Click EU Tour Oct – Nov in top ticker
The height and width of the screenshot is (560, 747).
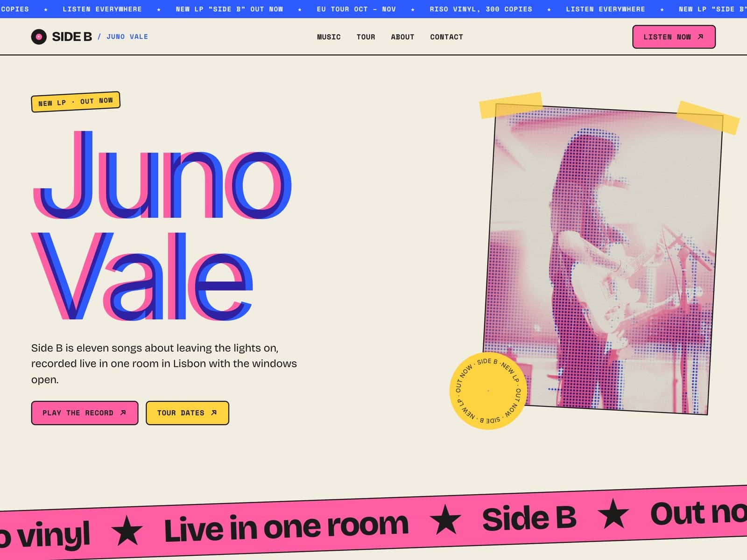pyautogui.click(x=356, y=9)
